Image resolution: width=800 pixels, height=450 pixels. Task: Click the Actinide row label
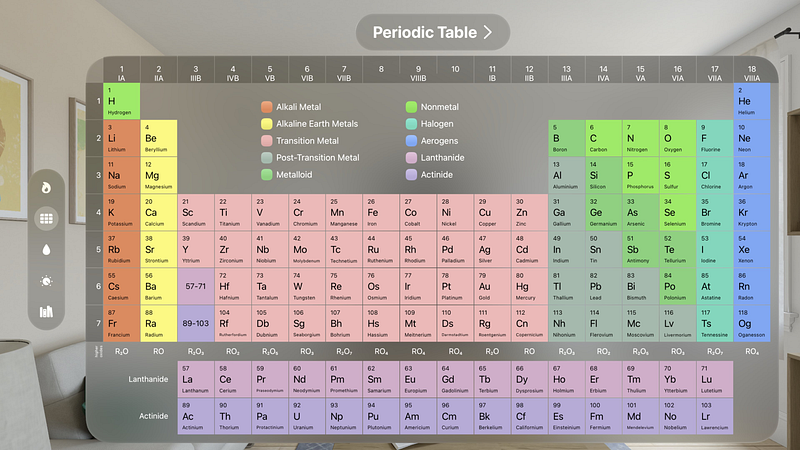(x=154, y=416)
